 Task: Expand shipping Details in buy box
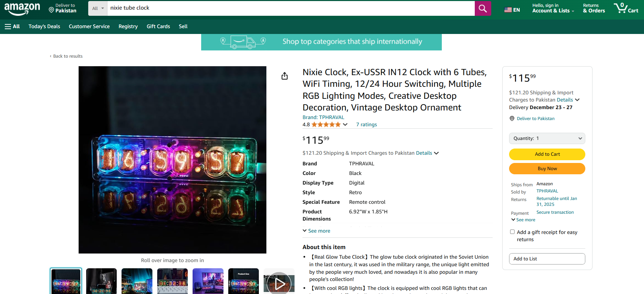click(568, 100)
